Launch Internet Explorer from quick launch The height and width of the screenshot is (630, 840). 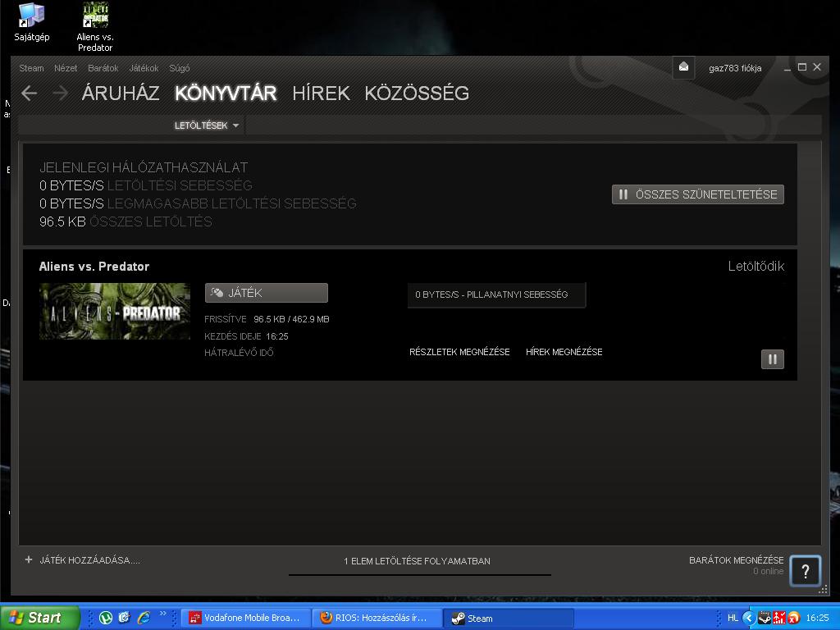click(144, 618)
